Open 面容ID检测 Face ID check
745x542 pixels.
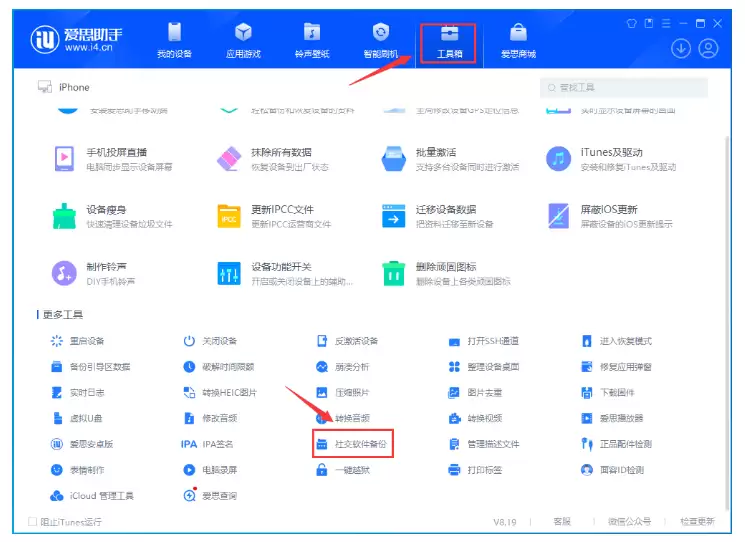click(612, 470)
